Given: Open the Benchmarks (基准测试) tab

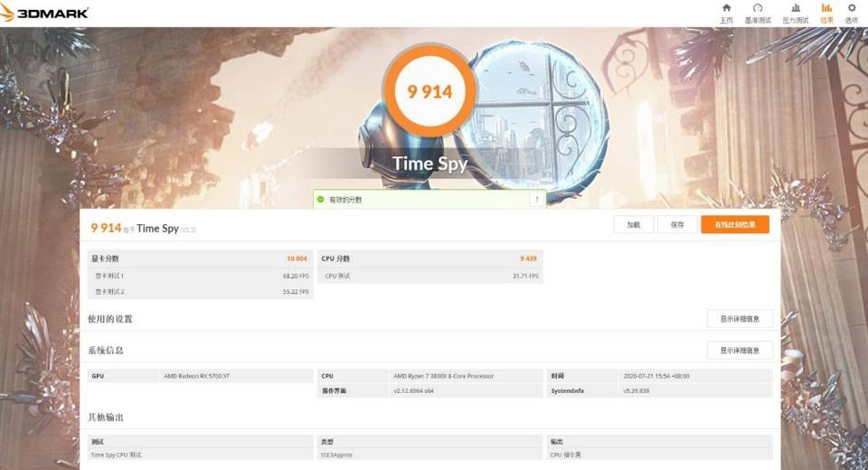Looking at the screenshot, I should pyautogui.click(x=758, y=14).
